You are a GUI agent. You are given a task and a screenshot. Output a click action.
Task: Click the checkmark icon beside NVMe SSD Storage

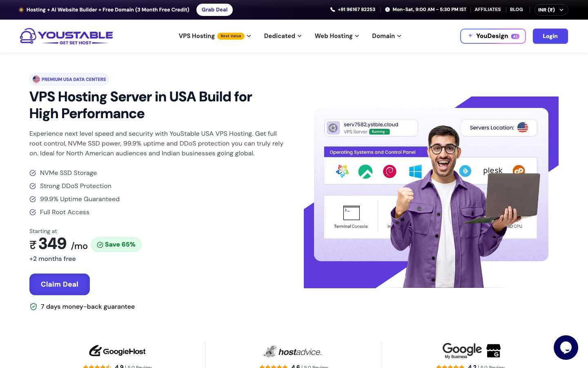33,173
